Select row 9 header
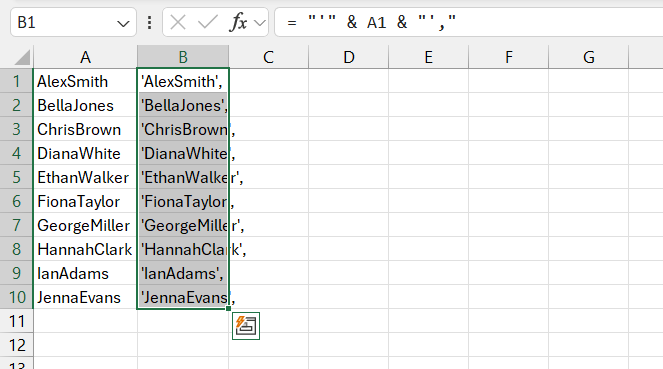 click(x=16, y=273)
